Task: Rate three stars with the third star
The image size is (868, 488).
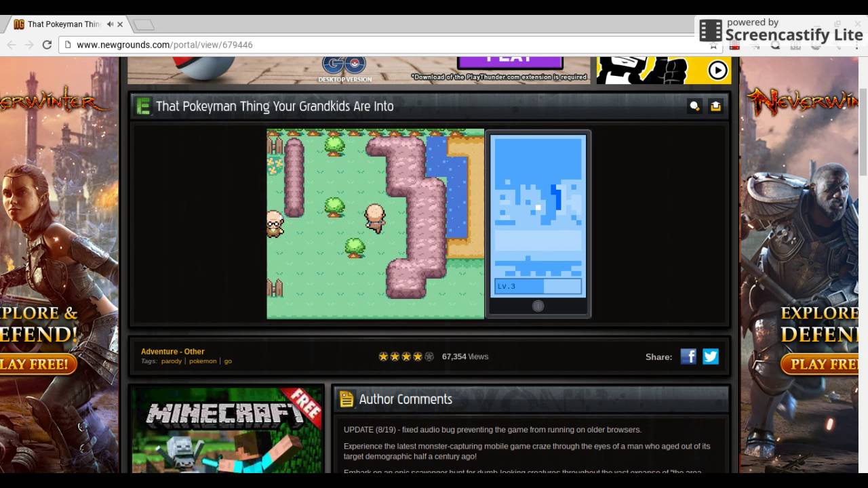Action: click(406, 357)
